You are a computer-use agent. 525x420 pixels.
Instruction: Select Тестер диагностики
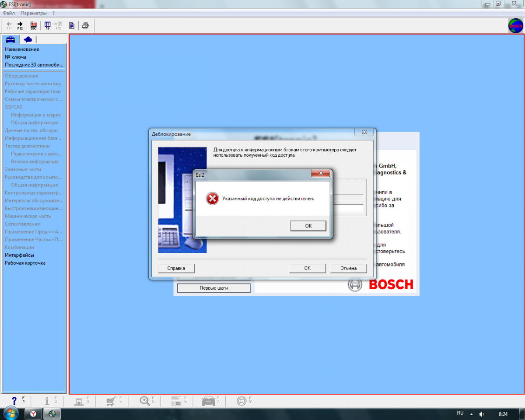click(27, 146)
